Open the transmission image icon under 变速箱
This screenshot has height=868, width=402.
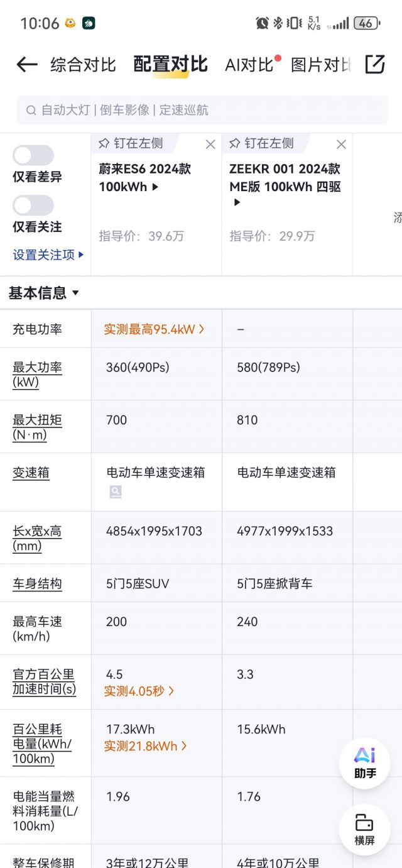(115, 492)
